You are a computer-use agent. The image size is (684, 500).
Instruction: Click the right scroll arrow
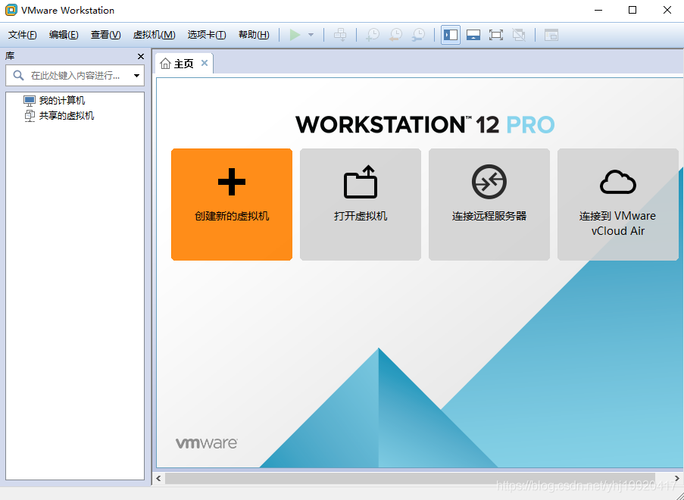point(677,479)
